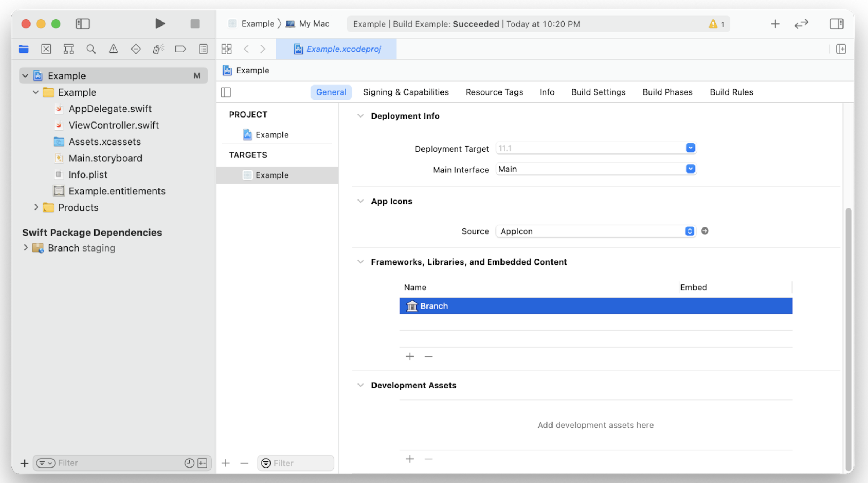The image size is (868, 483).
Task: Open the Breakpoint navigator
Action: point(181,49)
